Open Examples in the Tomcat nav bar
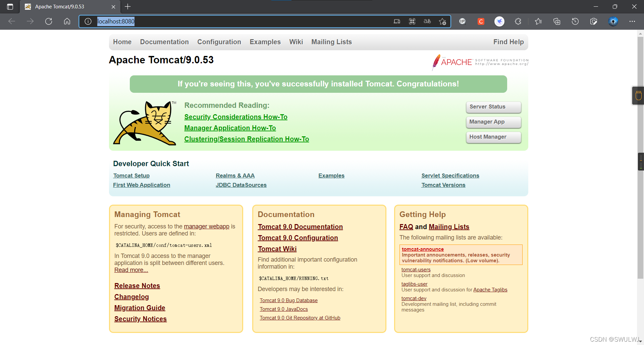Screen dimensions: 644x345 265,42
